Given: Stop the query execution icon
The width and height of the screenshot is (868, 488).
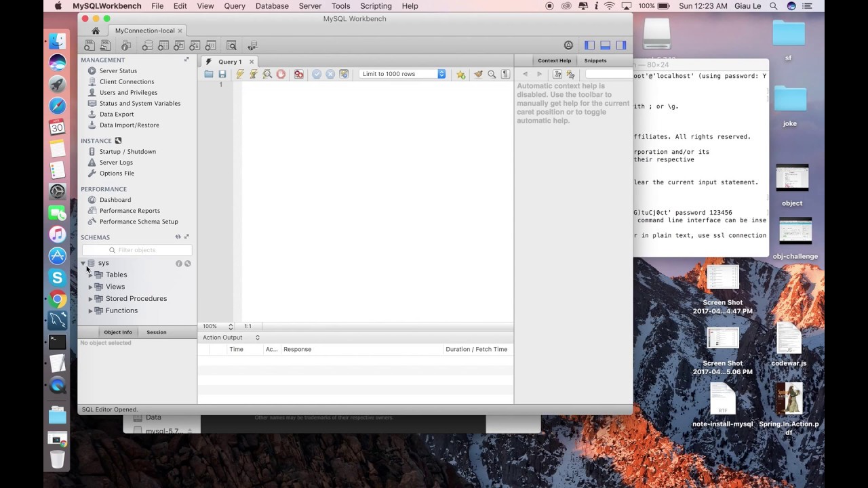Looking at the screenshot, I should (281, 74).
